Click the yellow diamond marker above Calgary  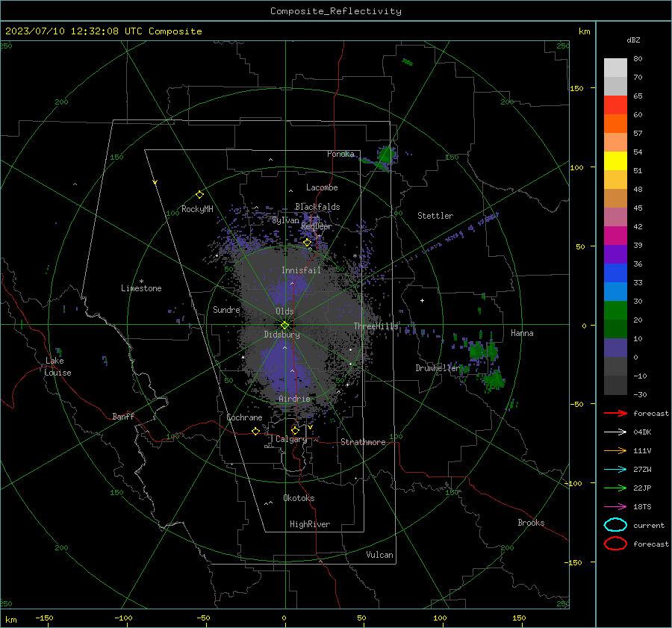[295, 430]
